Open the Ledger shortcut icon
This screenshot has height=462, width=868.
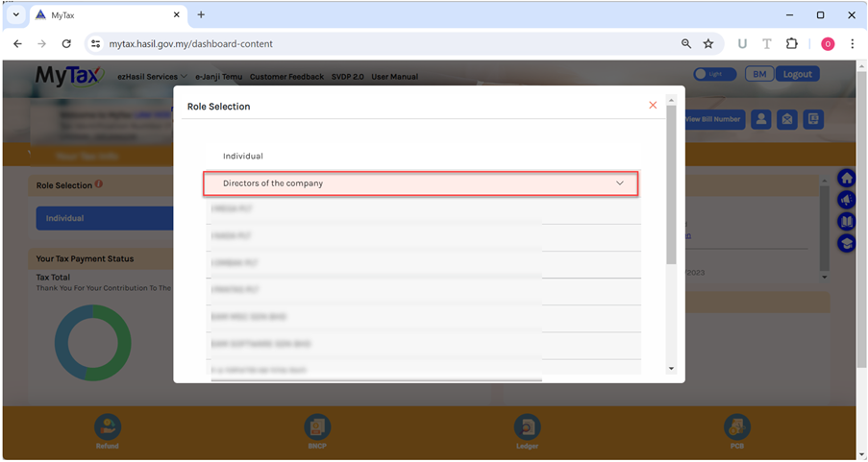(x=527, y=427)
